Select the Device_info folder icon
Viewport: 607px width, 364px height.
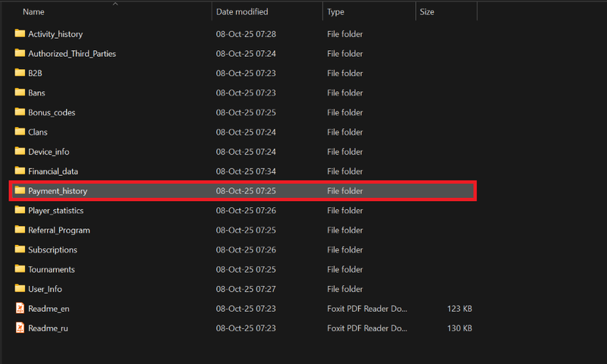pos(20,152)
